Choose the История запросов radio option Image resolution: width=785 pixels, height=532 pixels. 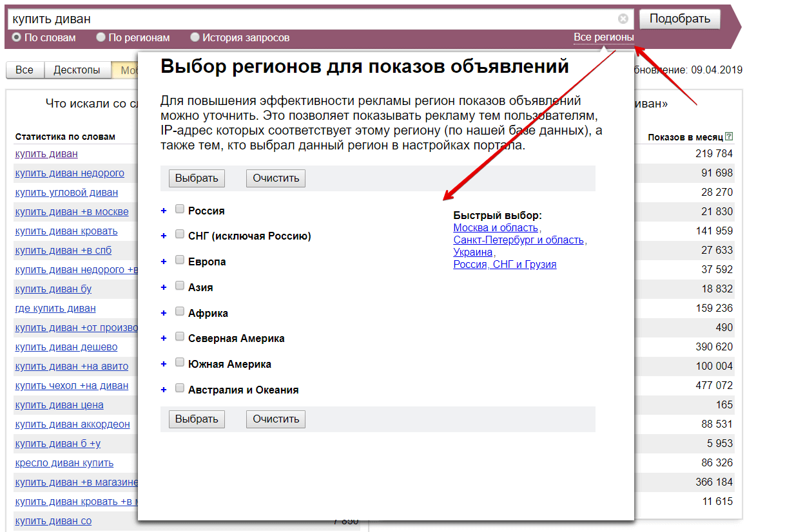[x=195, y=37]
